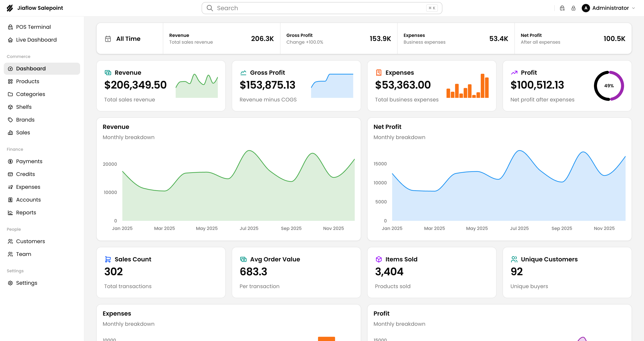Select Dashboard in the sidebar

42,69
